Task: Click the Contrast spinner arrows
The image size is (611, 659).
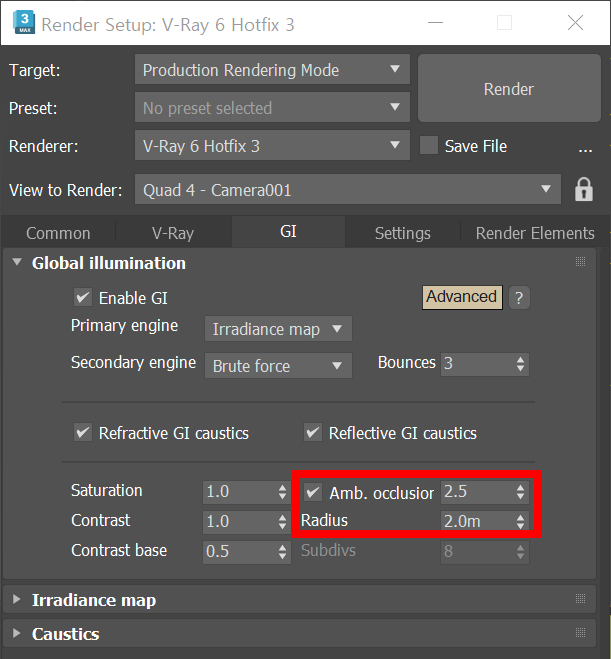Action: coord(282,522)
